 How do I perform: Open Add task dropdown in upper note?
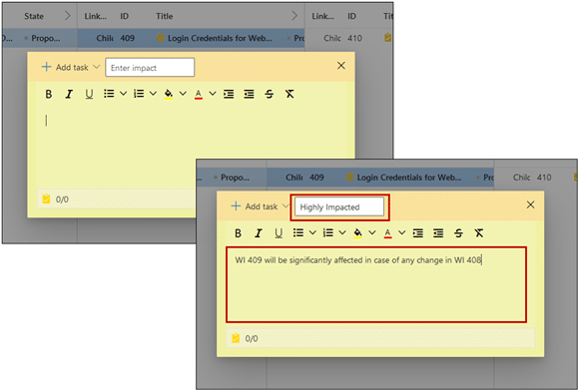[97, 67]
